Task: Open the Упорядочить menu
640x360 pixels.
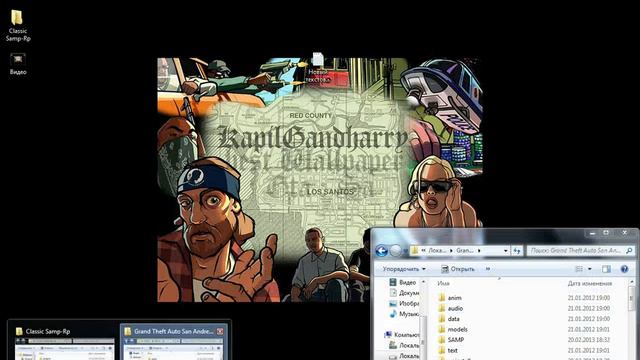Action: coord(404,269)
